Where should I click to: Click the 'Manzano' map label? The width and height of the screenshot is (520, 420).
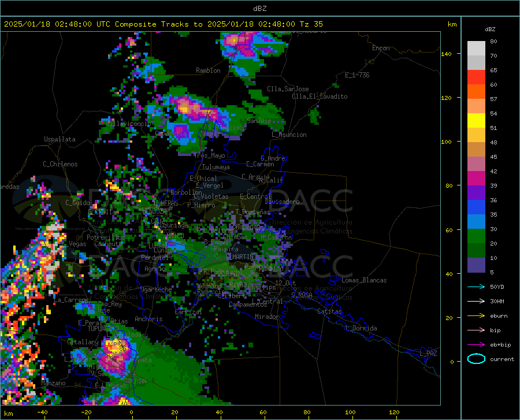pyautogui.click(x=53, y=383)
